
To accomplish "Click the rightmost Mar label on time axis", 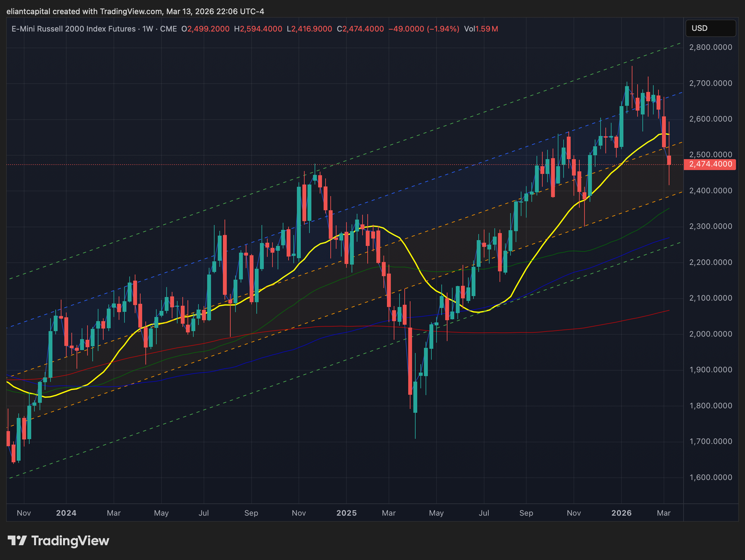I will pos(664,513).
